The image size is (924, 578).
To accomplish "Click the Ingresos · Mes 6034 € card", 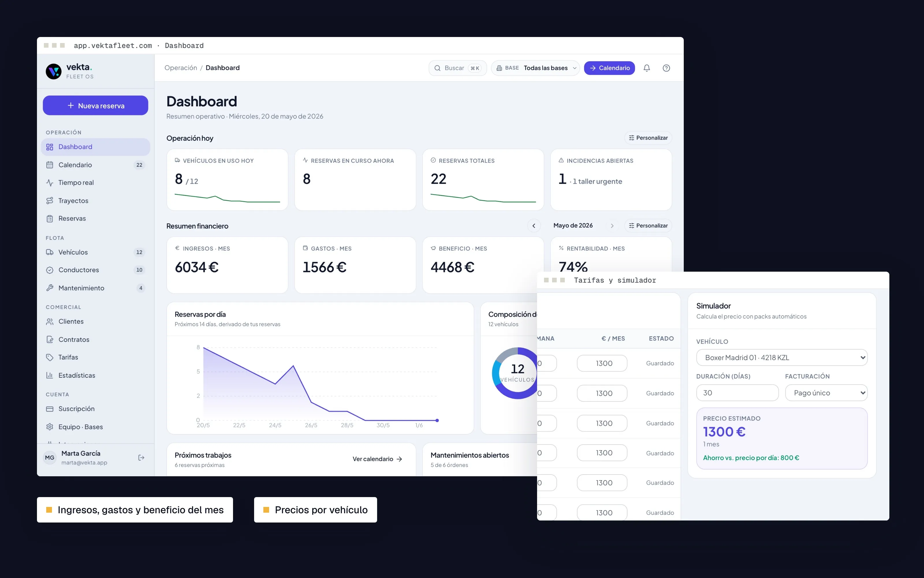I will point(227,265).
